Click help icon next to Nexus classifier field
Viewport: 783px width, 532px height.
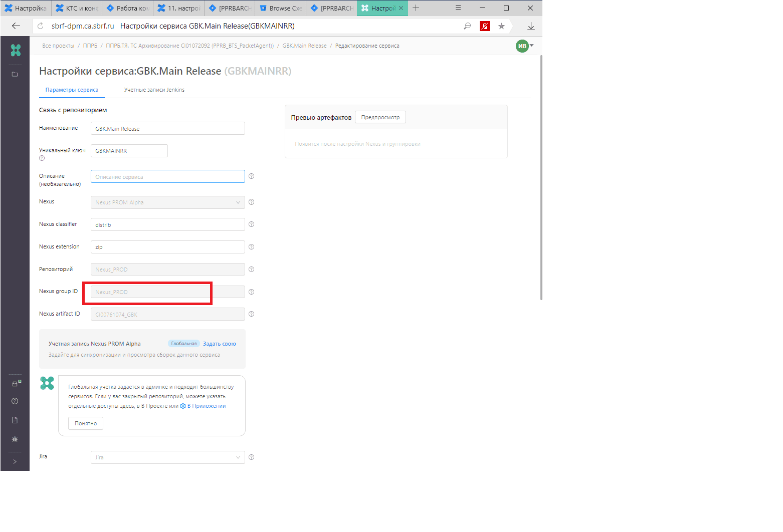252,224
